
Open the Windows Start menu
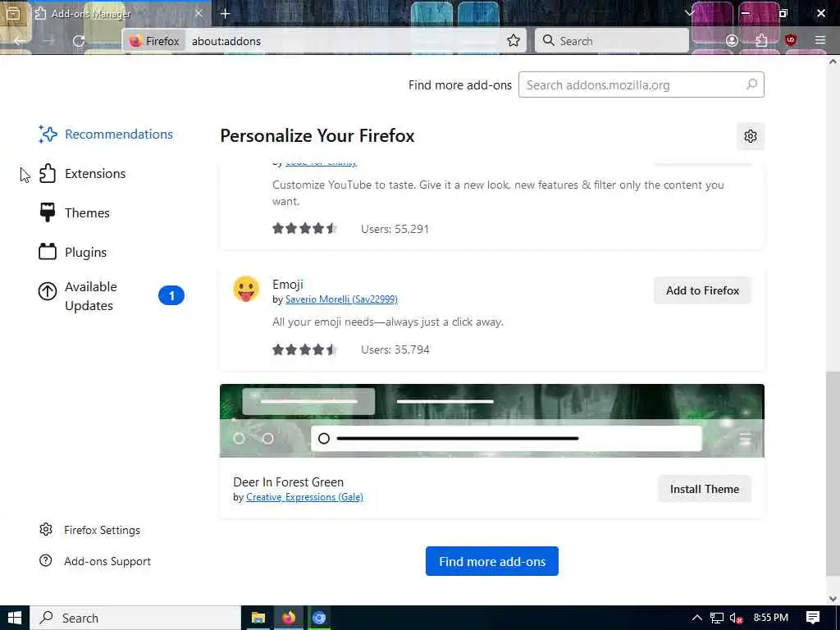tap(15, 618)
